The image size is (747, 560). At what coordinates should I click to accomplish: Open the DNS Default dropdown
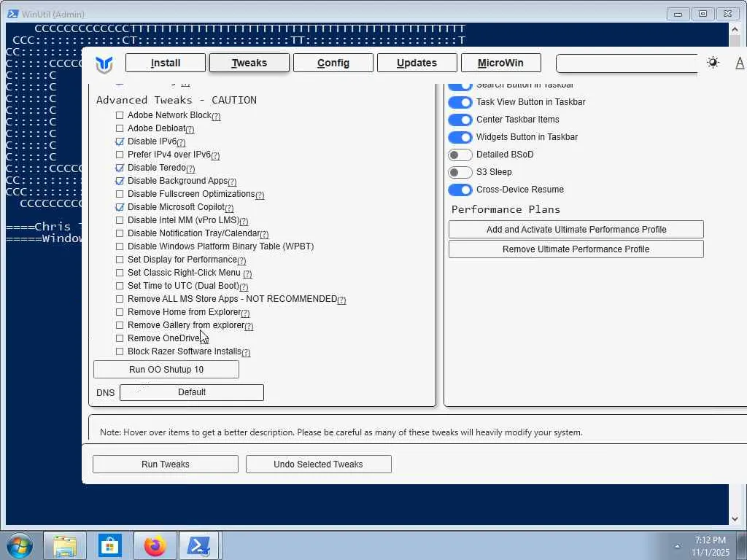coord(192,392)
